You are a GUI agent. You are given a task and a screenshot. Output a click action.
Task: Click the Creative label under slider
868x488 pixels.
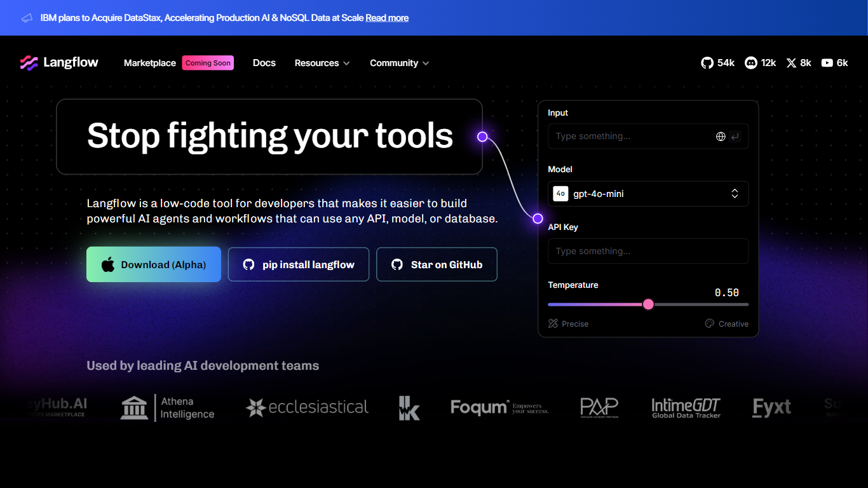(x=733, y=323)
